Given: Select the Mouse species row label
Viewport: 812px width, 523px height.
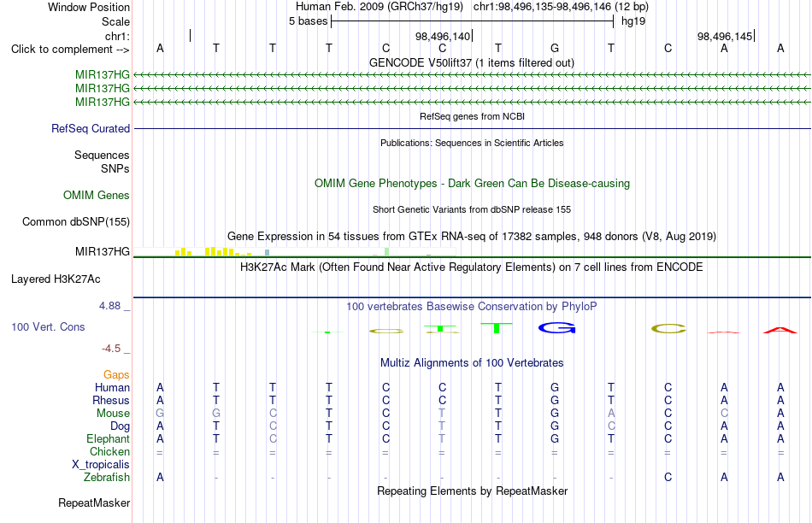Looking at the screenshot, I should pyautogui.click(x=113, y=414).
